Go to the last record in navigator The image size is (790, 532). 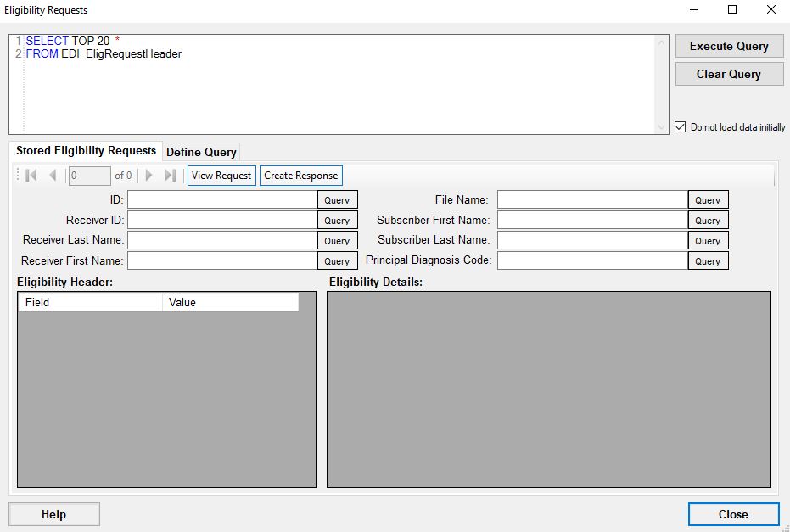(171, 176)
